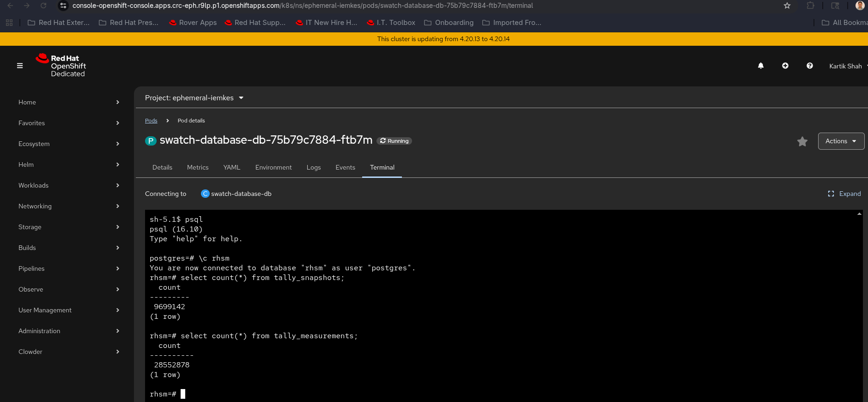Open the Imported Fro... bookmark folder
Screen dimensions: 868x402
click(512, 23)
